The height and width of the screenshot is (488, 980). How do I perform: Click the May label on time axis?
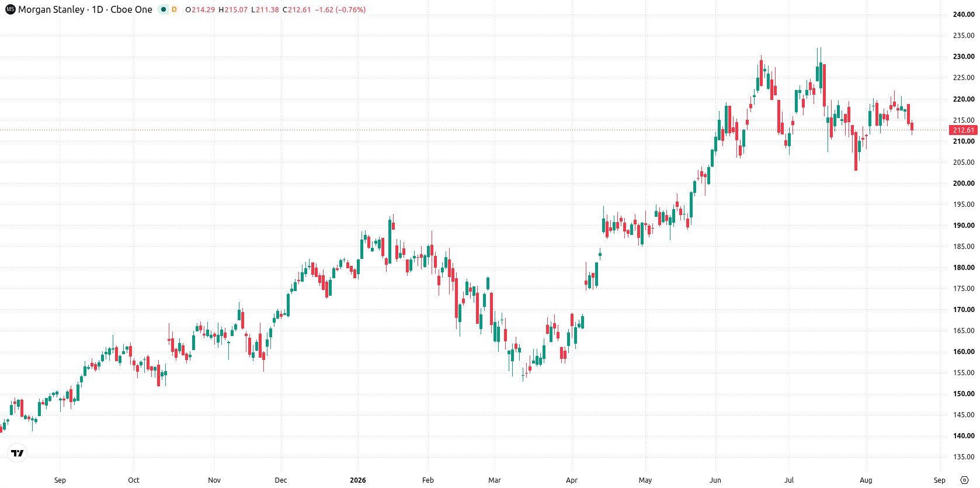[x=645, y=480]
